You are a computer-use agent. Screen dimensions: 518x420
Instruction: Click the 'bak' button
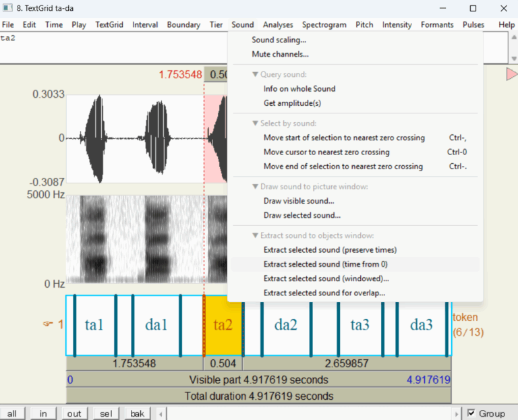[137, 413]
